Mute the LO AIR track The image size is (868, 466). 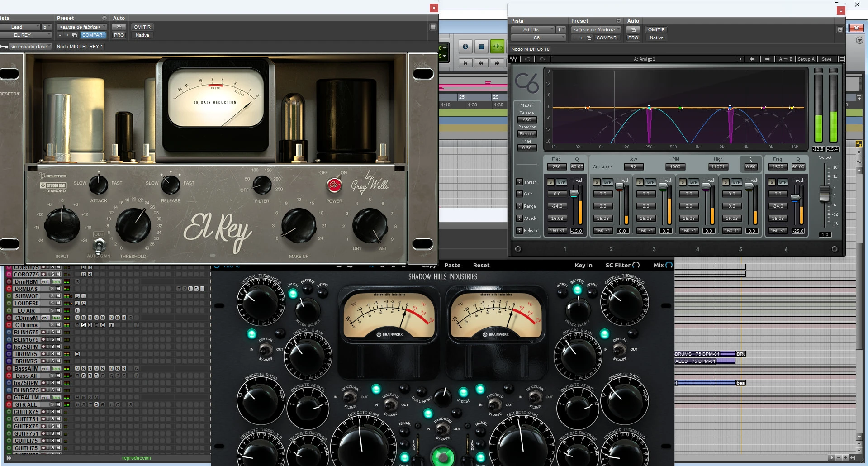tap(58, 310)
